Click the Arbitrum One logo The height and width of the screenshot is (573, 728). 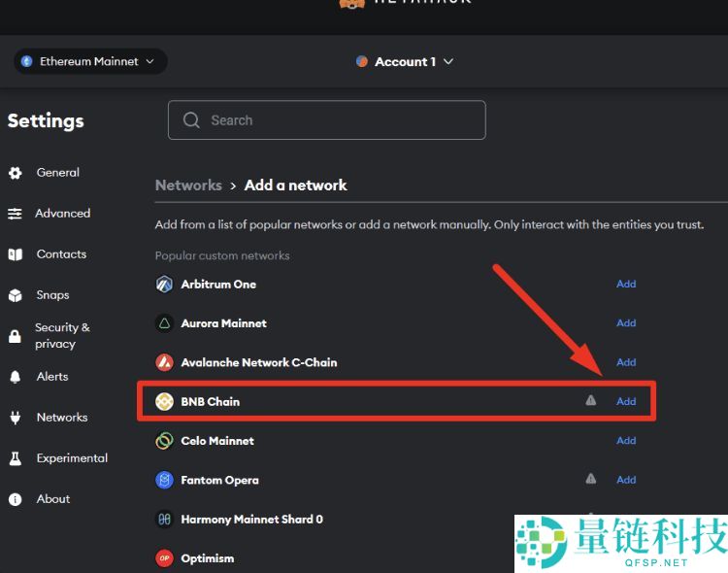click(164, 284)
